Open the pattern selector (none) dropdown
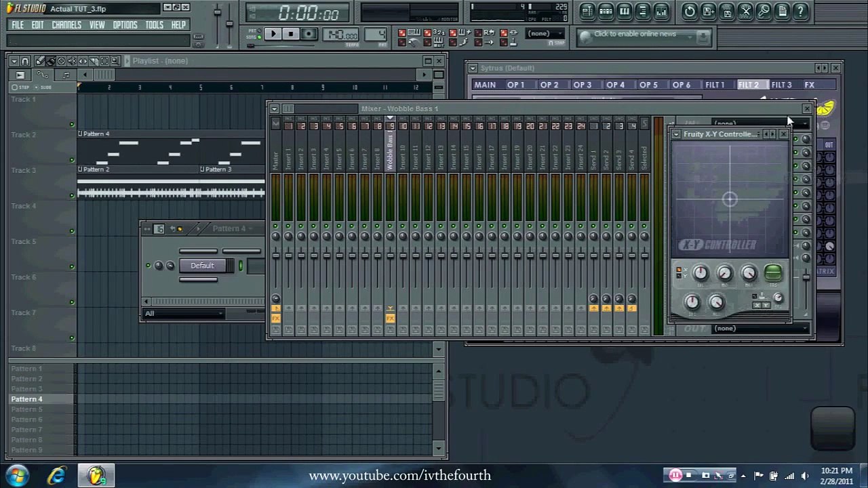The height and width of the screenshot is (488, 868). (x=547, y=34)
